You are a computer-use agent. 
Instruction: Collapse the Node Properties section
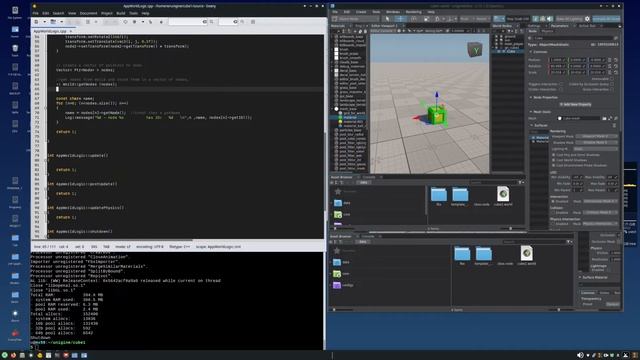click(x=531, y=98)
